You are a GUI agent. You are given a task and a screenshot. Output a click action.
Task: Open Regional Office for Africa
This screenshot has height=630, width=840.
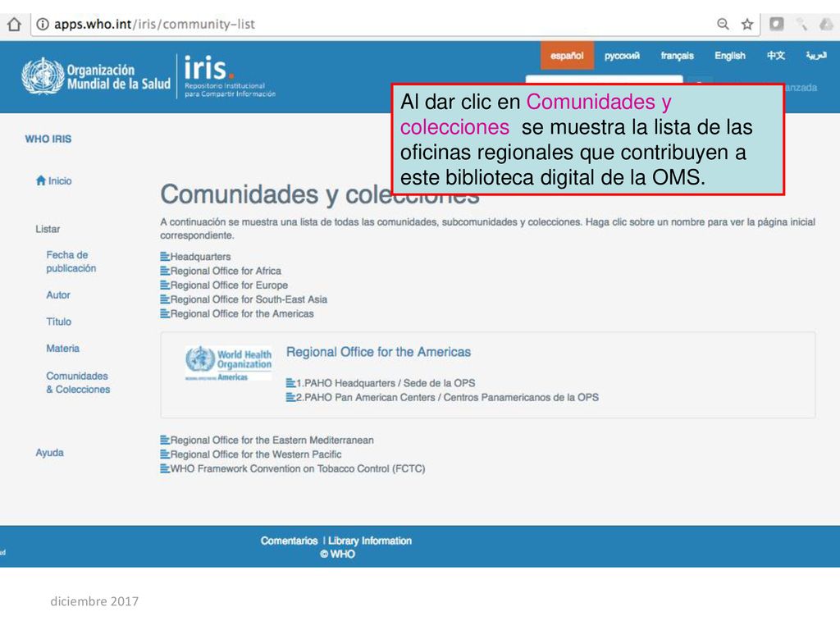click(226, 271)
